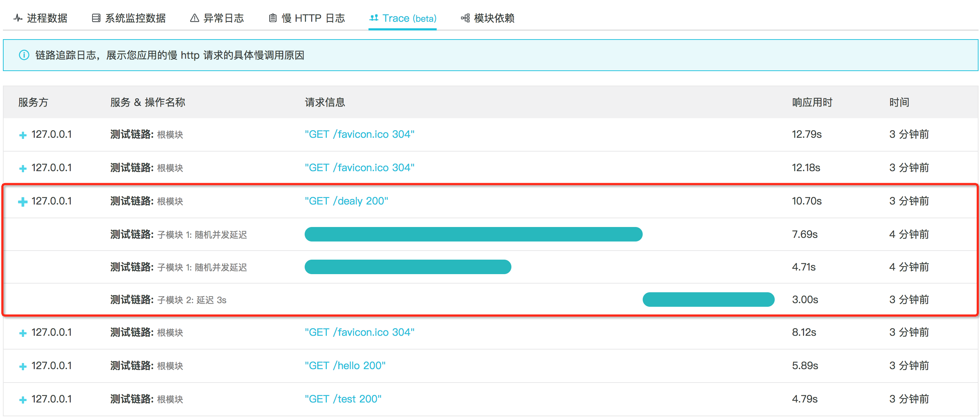980x417 pixels.
Task: Expand the 8.12s favicon.ico trace row
Action: point(23,333)
